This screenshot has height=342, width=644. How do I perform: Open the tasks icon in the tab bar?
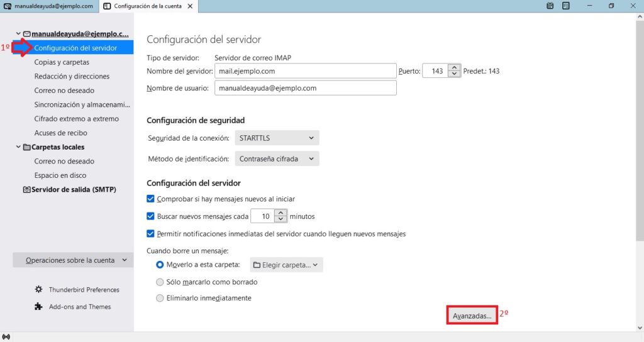[566, 6]
